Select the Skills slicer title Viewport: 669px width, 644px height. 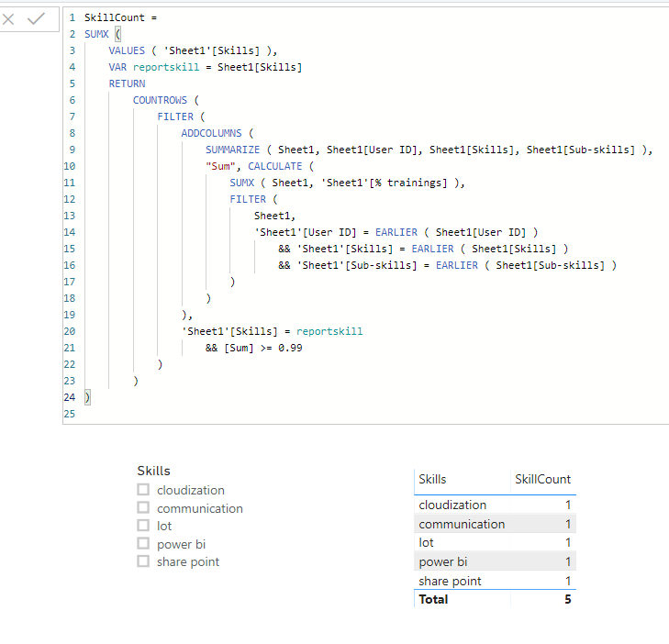pos(153,471)
